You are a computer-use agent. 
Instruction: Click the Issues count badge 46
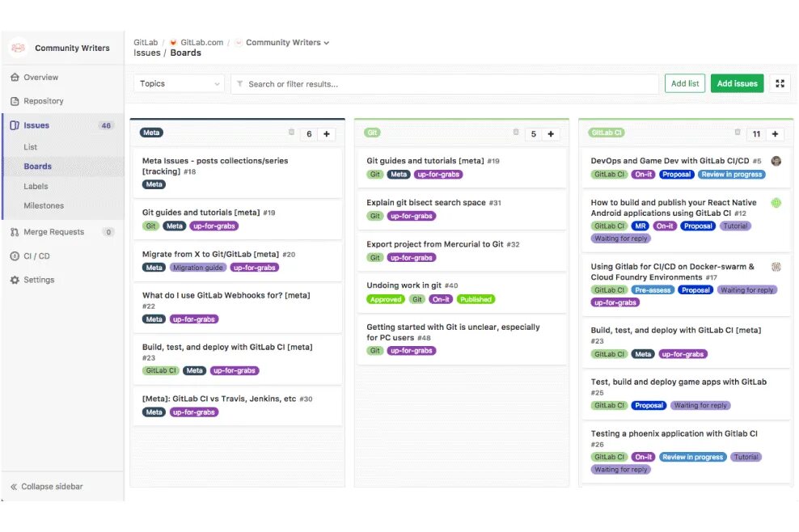click(x=106, y=126)
